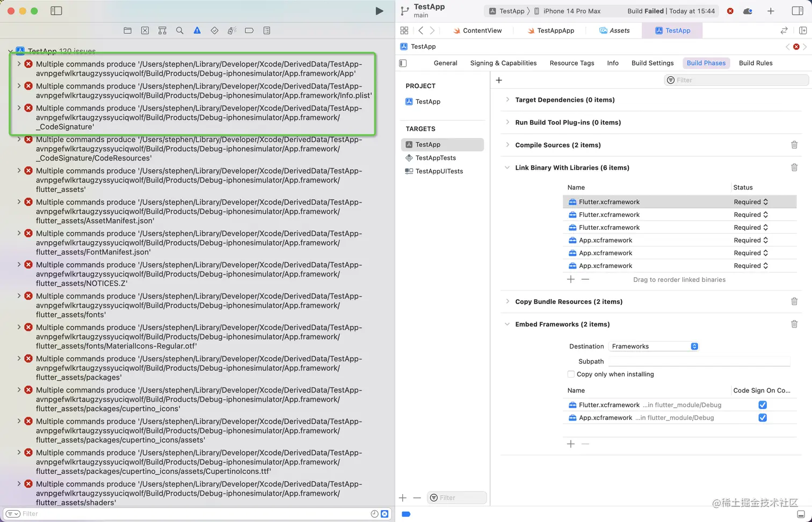Choose the iPhone 14 Pro Max destination
Viewport: 812px width, 522px height.
click(567, 11)
